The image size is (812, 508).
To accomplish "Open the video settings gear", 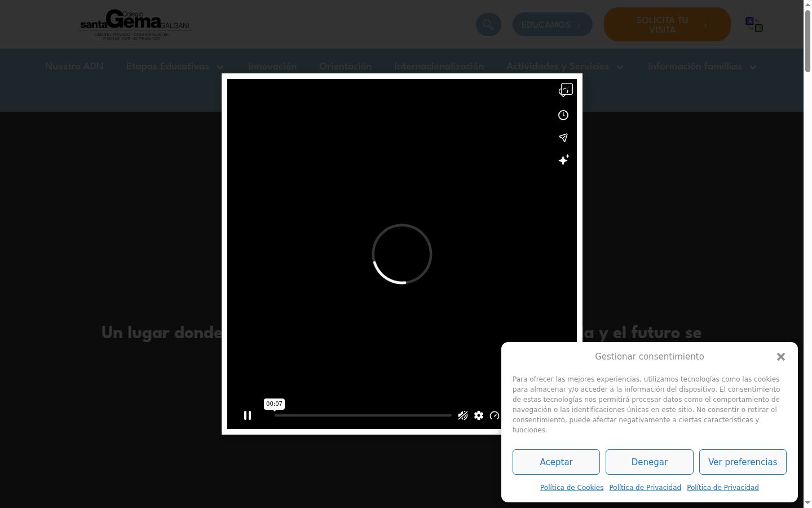I will [x=479, y=415].
